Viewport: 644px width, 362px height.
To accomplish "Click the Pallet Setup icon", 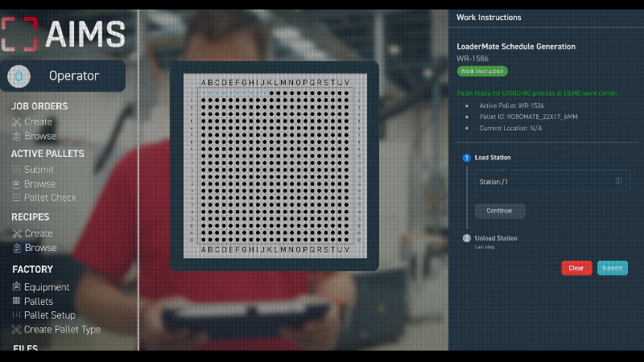I will [16, 315].
